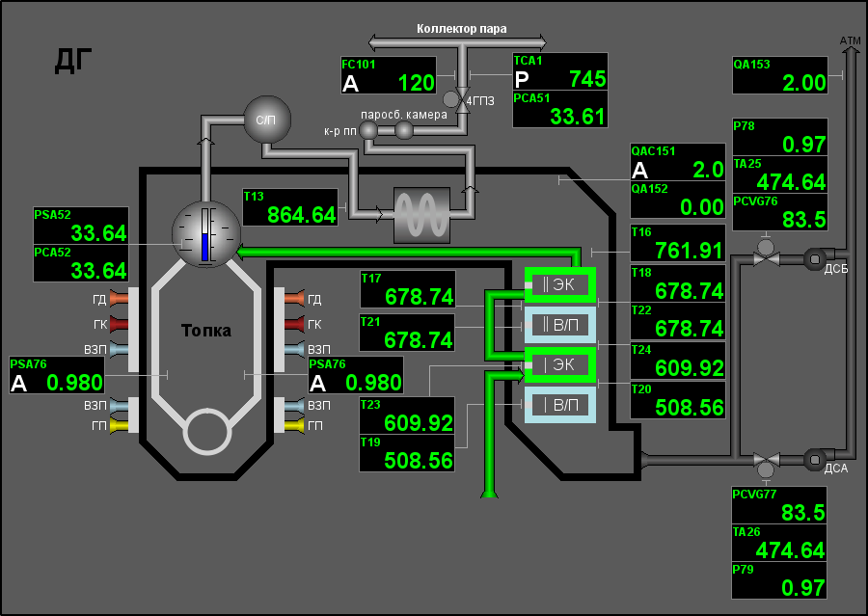868x616 pixels.
Task: Click the dark red ГК burner on the right side
Action: tap(294, 324)
